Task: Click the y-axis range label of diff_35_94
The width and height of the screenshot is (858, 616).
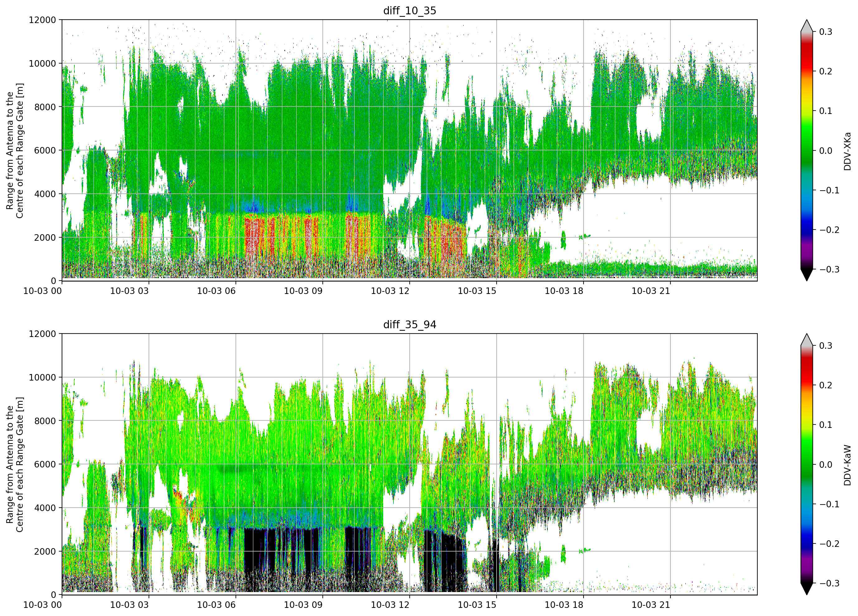Action: (x=15, y=464)
